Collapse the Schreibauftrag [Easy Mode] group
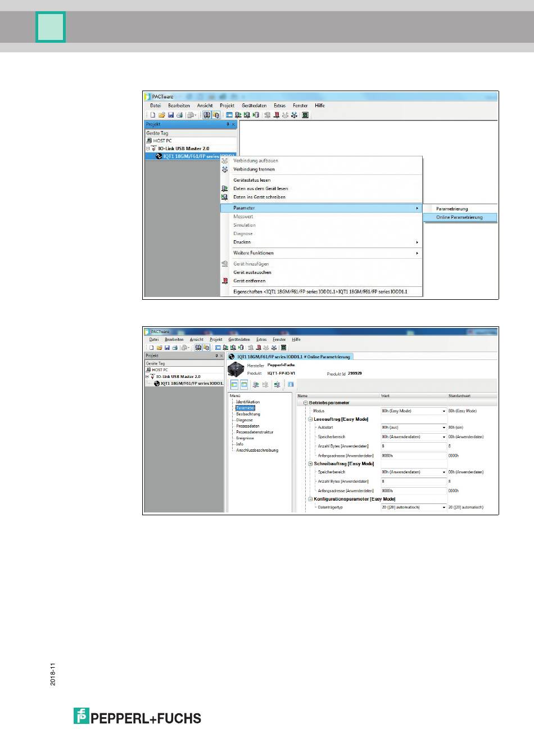 tap(310, 463)
